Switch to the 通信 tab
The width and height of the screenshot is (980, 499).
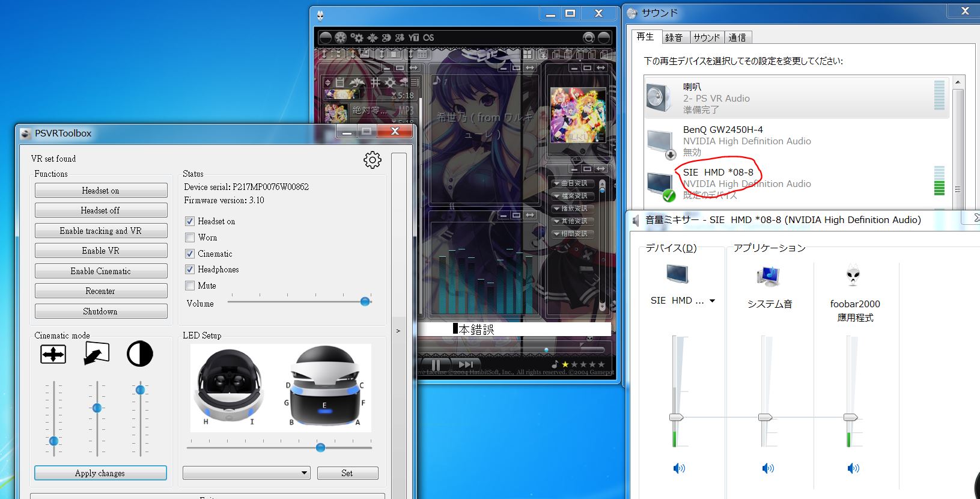click(x=737, y=37)
